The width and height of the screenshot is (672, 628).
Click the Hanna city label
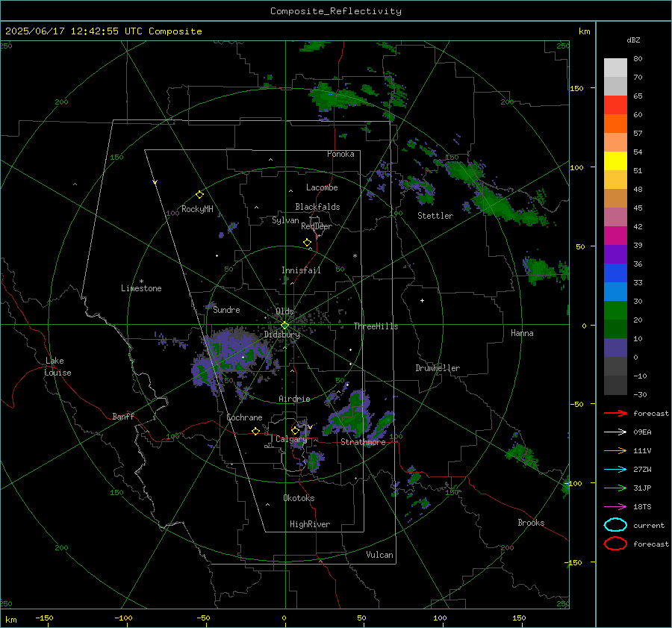pos(522,333)
